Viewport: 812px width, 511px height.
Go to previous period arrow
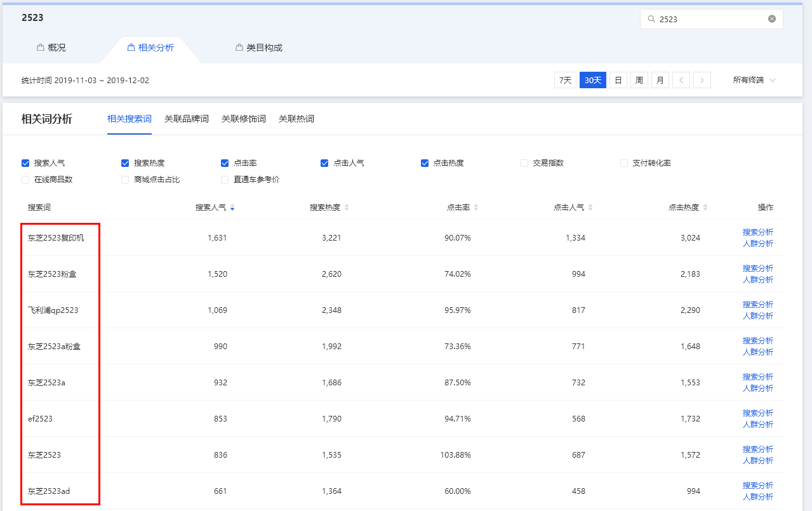click(x=681, y=81)
